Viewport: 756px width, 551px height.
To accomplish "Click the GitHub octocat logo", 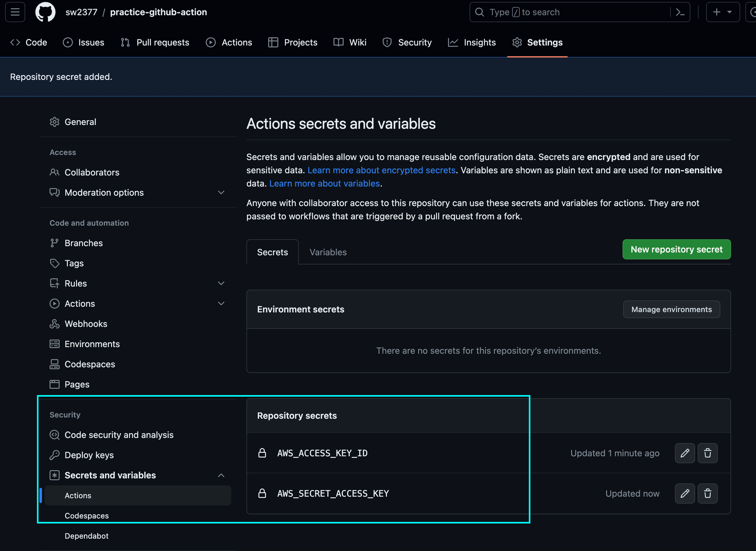I will 45,12.
